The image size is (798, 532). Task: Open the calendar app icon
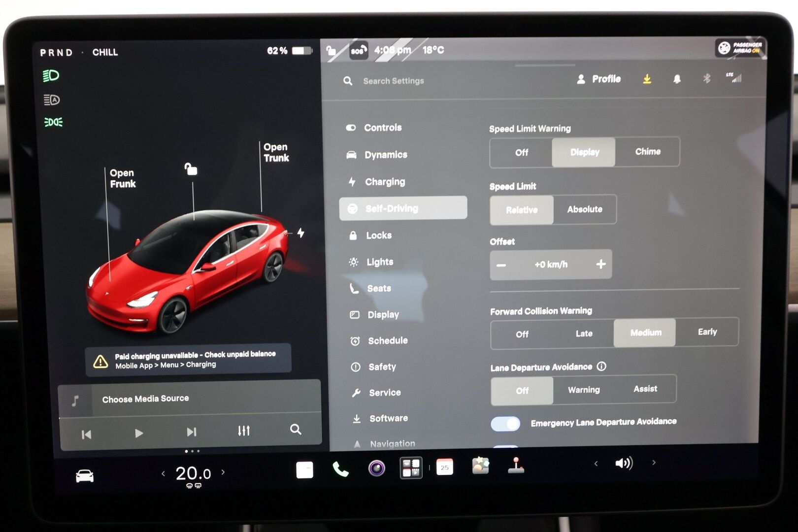[444, 467]
